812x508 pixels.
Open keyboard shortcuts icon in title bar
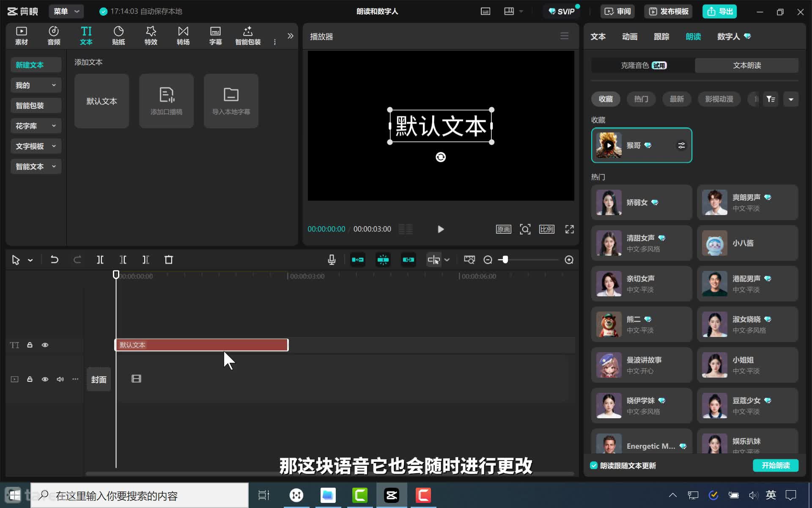point(486,11)
